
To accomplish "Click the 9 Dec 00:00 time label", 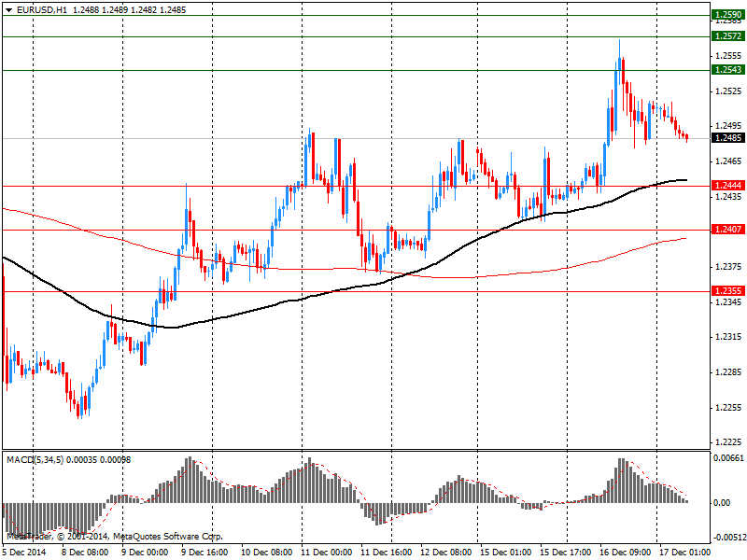I will (x=144, y=553).
